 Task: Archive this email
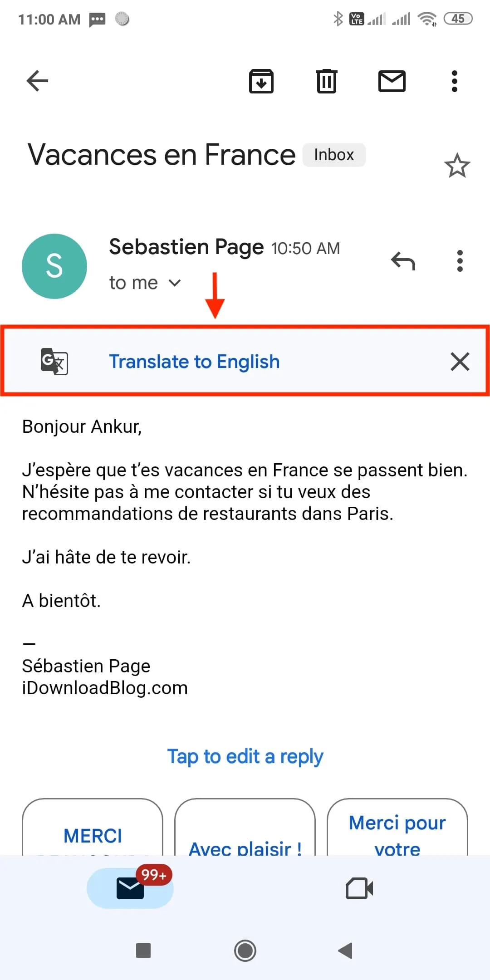pos(261,81)
